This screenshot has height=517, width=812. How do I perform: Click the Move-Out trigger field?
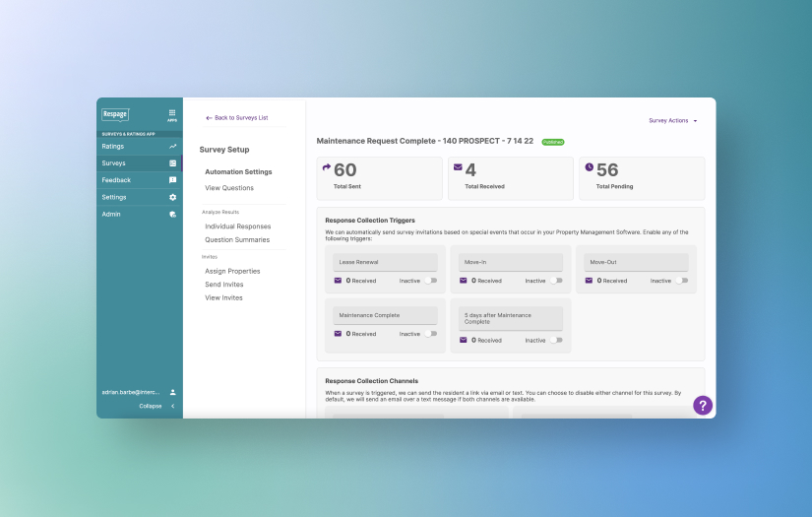coord(636,262)
